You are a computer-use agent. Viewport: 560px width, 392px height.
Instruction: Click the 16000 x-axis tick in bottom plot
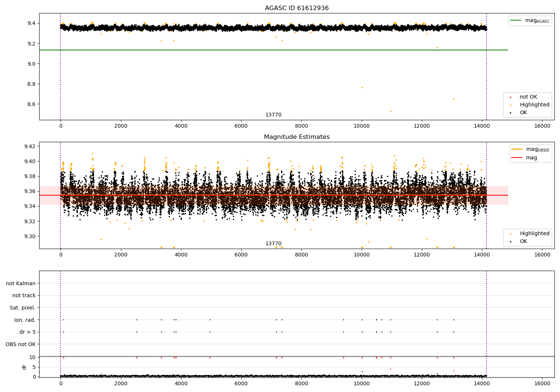coord(542,383)
